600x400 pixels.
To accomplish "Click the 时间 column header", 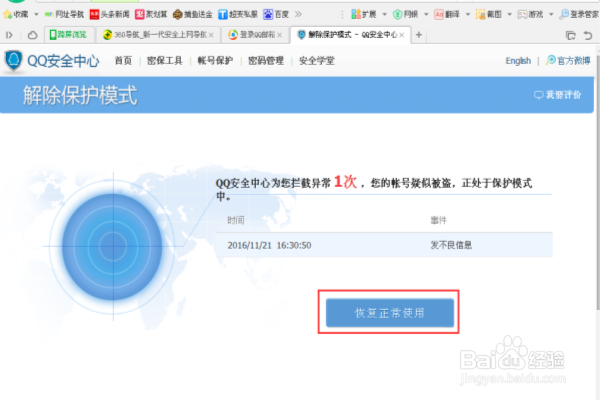I will pos(236,220).
